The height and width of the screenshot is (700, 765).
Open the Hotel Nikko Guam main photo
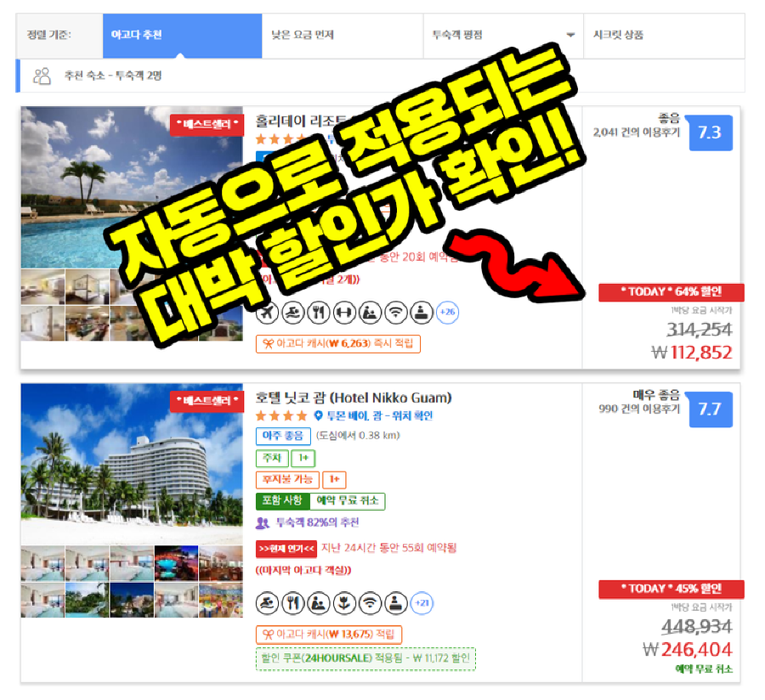tap(132, 464)
